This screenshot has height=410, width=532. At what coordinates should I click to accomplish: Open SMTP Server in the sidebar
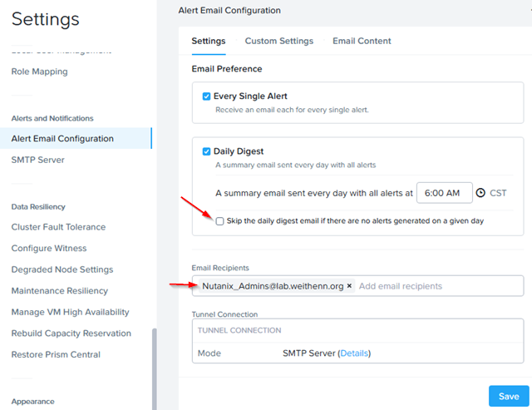[37, 160]
